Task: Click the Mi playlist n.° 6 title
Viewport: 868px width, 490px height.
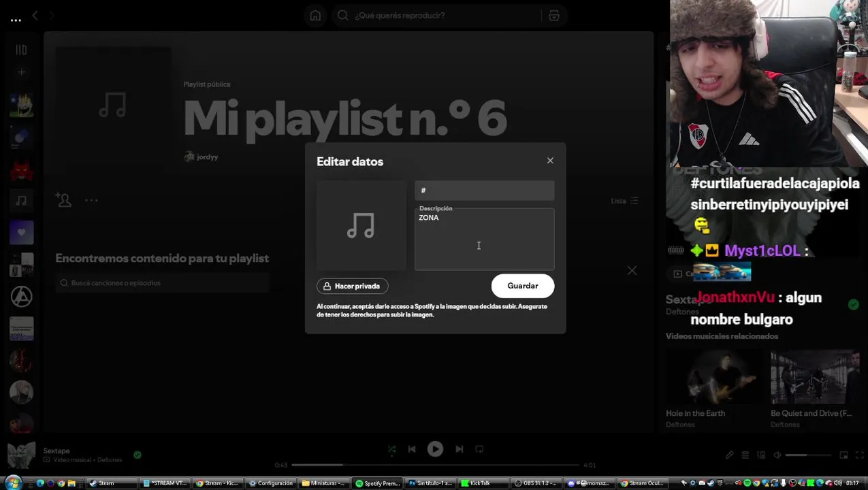Action: (344, 119)
